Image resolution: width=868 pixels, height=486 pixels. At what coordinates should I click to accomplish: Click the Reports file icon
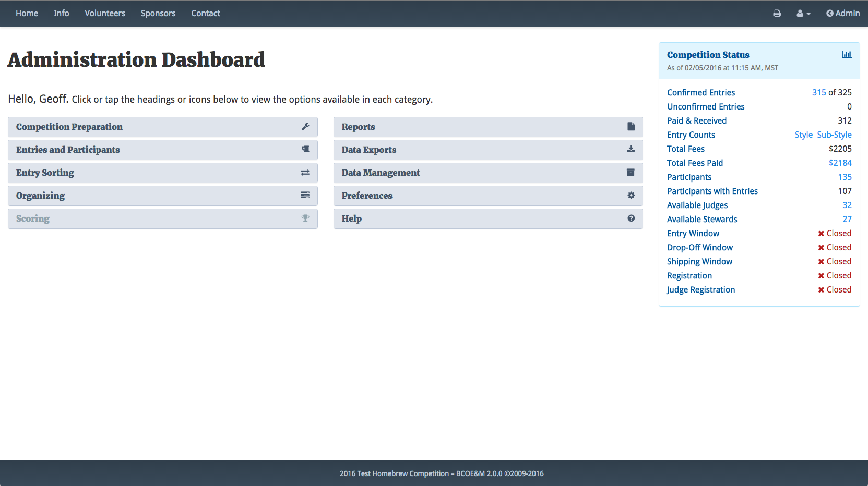click(x=631, y=127)
